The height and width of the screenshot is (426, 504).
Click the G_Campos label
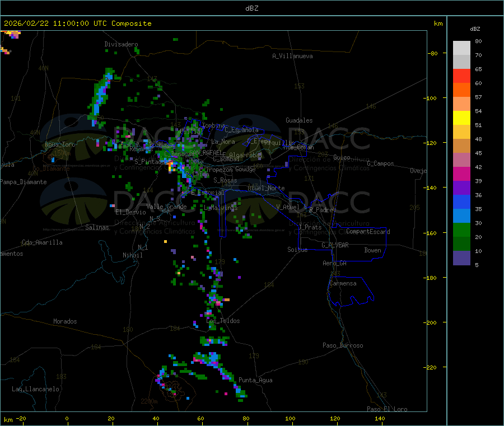pyautogui.click(x=381, y=163)
